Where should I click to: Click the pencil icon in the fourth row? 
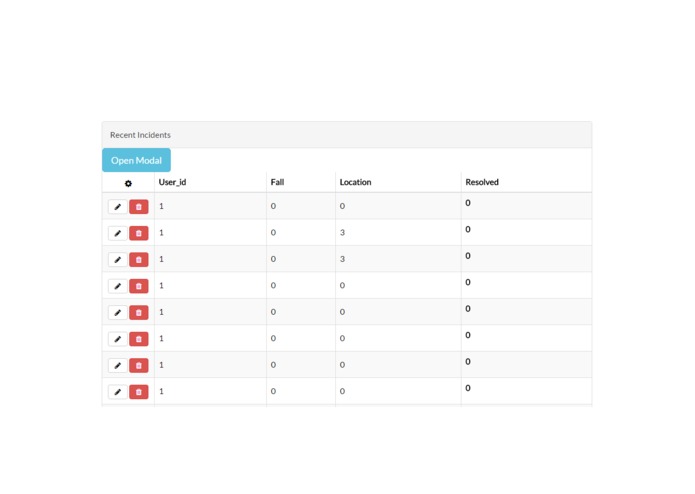coord(117,286)
